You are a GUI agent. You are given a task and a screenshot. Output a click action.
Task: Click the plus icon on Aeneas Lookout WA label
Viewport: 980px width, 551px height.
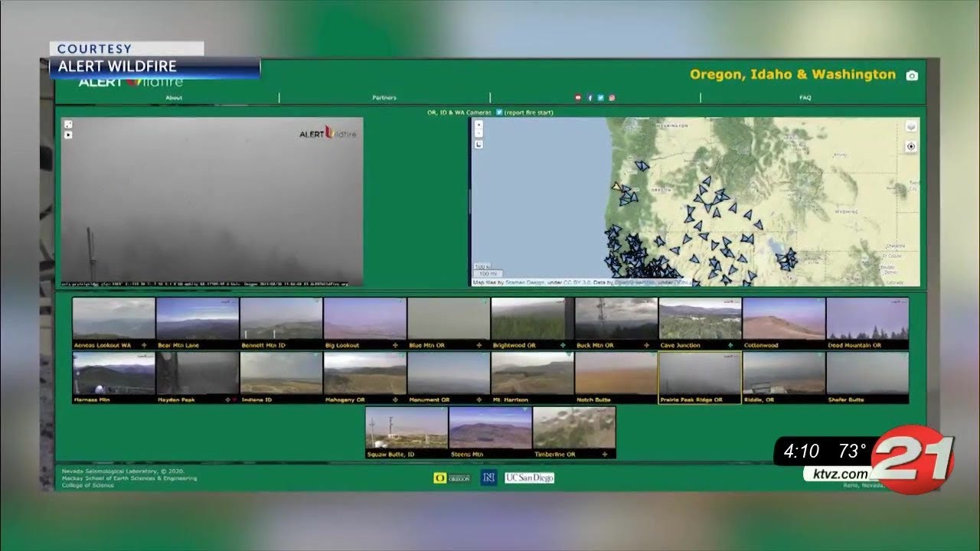pos(144,345)
